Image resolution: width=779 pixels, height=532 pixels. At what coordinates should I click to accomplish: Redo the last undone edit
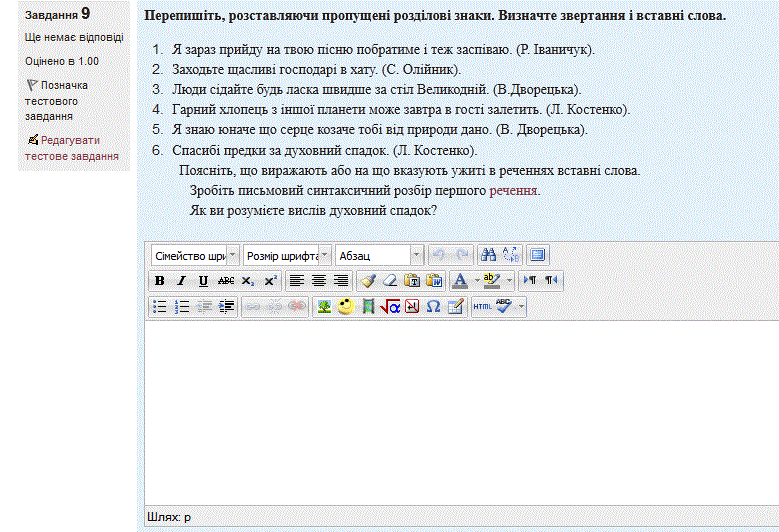click(x=462, y=255)
